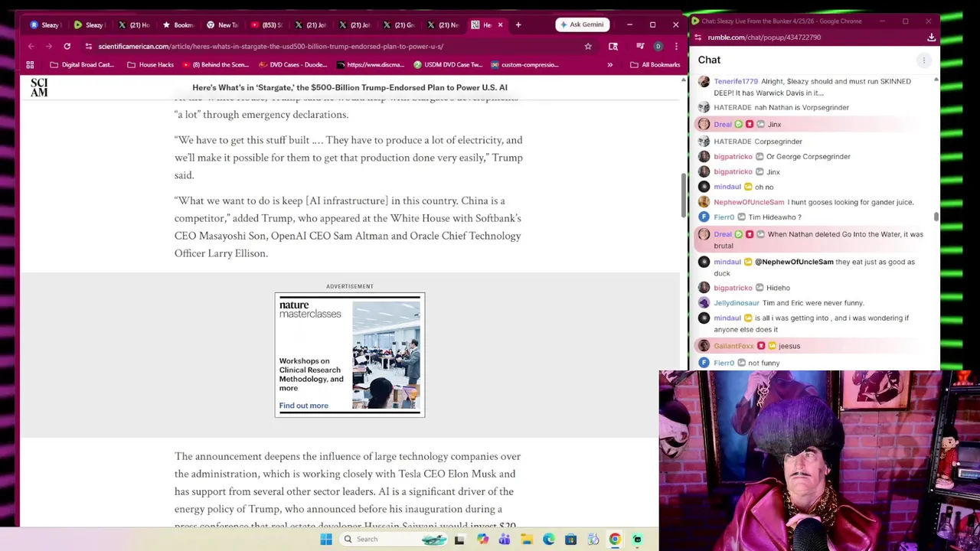Show hidden bookmarks with the double chevron
Image resolution: width=980 pixels, height=551 pixels.
click(609, 65)
